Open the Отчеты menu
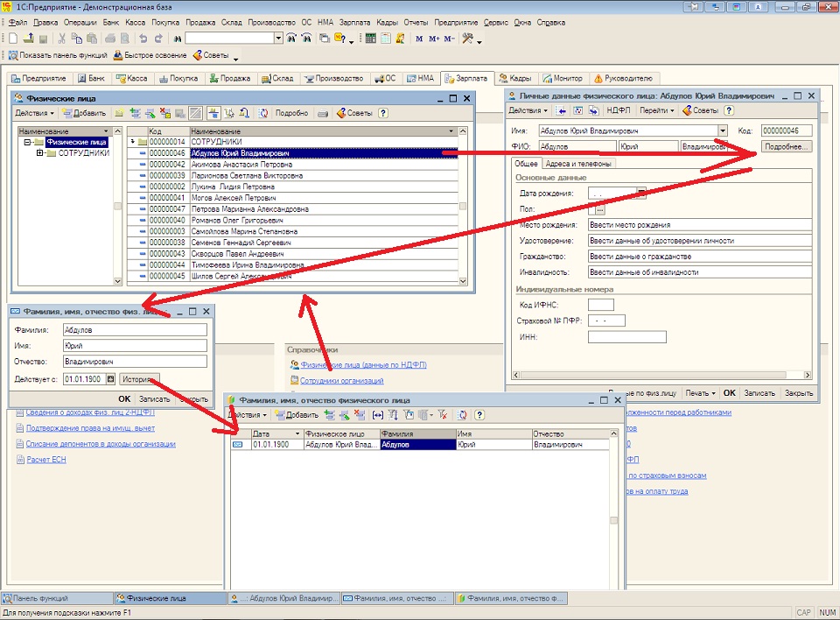 416,23
